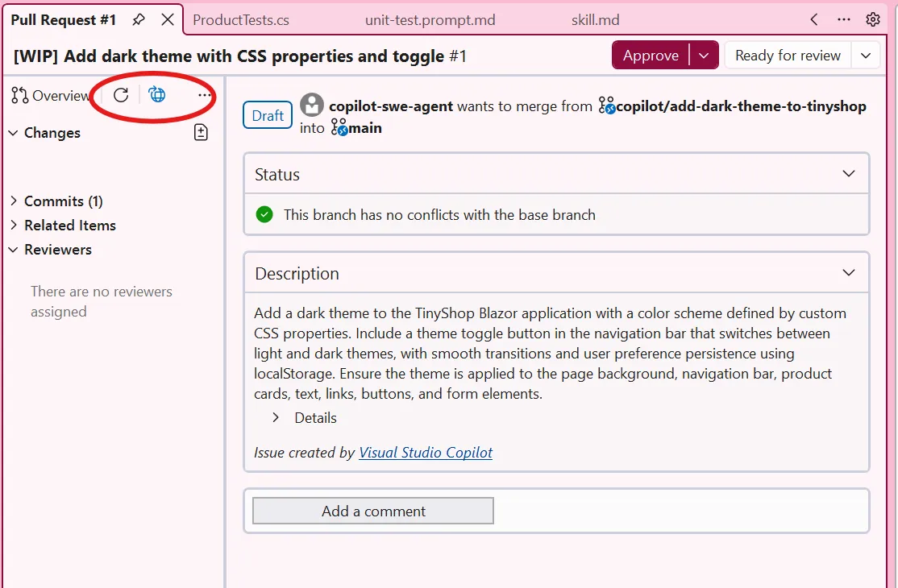Expand Commits (1) section

tap(14, 201)
